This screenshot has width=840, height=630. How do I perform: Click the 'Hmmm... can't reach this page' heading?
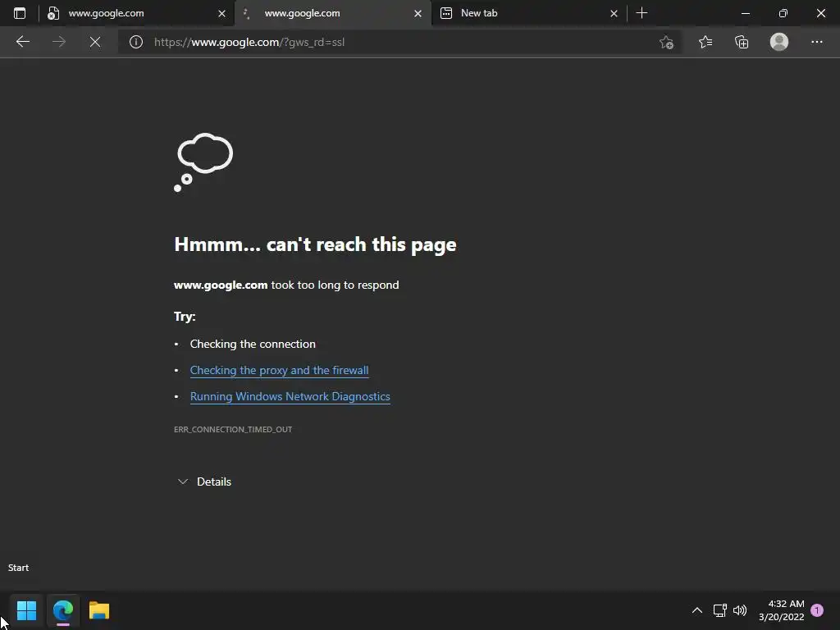point(315,244)
